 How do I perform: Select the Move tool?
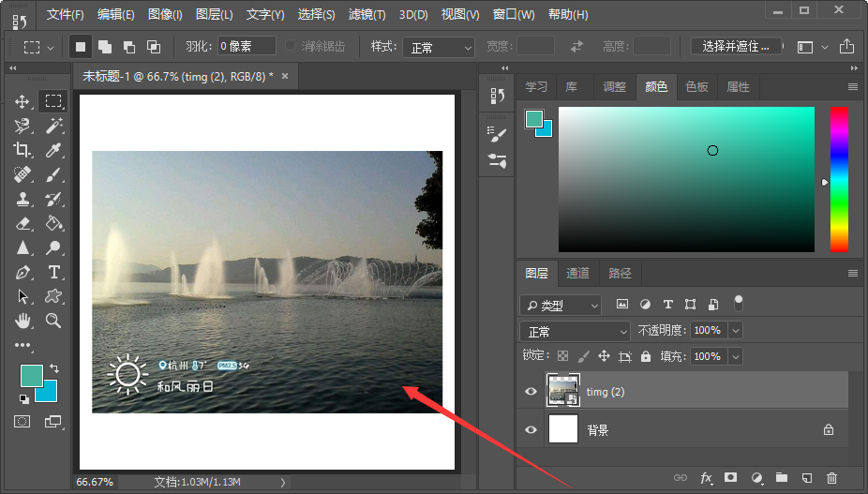tap(22, 101)
